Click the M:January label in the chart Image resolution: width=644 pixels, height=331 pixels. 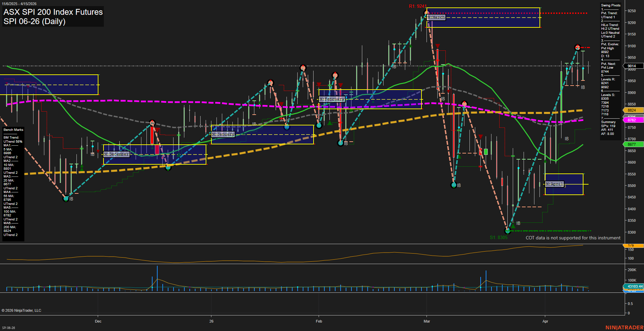tap(223, 134)
